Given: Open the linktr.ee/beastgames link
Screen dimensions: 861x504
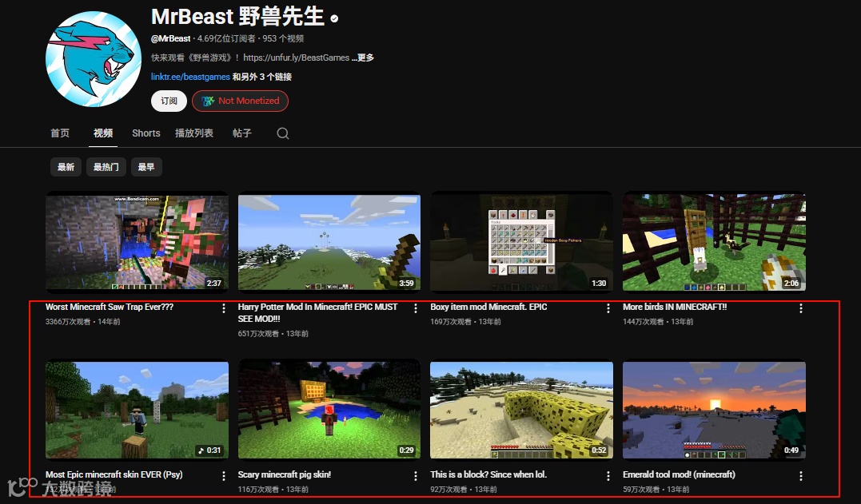Looking at the screenshot, I should (190, 77).
